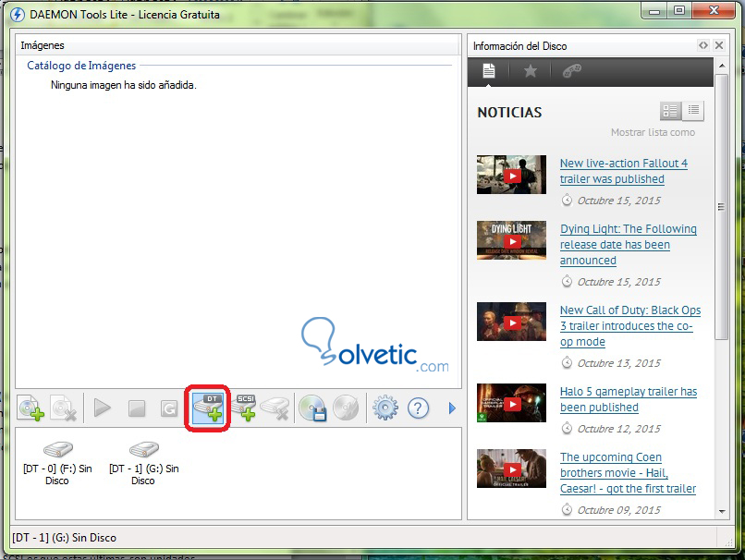This screenshot has width=745, height=560.
Task: Click the news scrollbar down arrow
Action: pyautogui.click(x=722, y=512)
